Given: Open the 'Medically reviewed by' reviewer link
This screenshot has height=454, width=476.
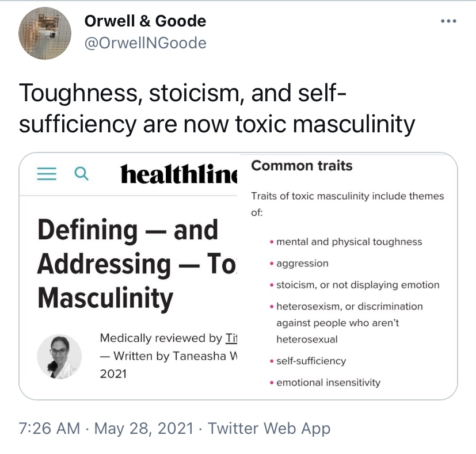Looking at the screenshot, I should [231, 338].
